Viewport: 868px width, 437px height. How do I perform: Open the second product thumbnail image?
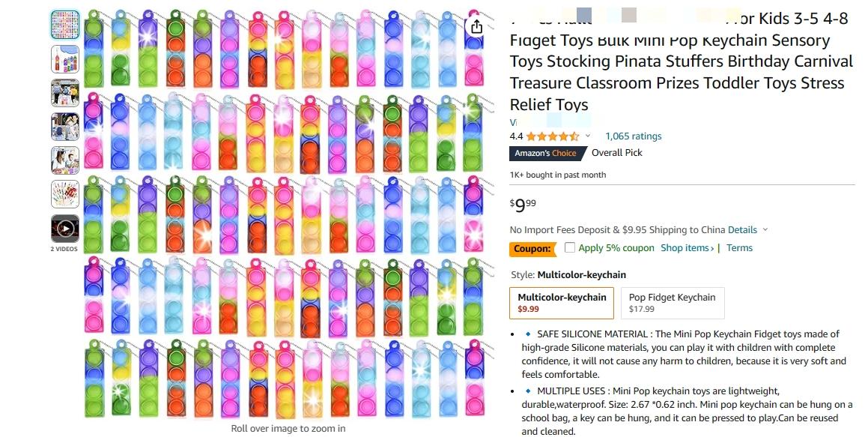(64, 58)
